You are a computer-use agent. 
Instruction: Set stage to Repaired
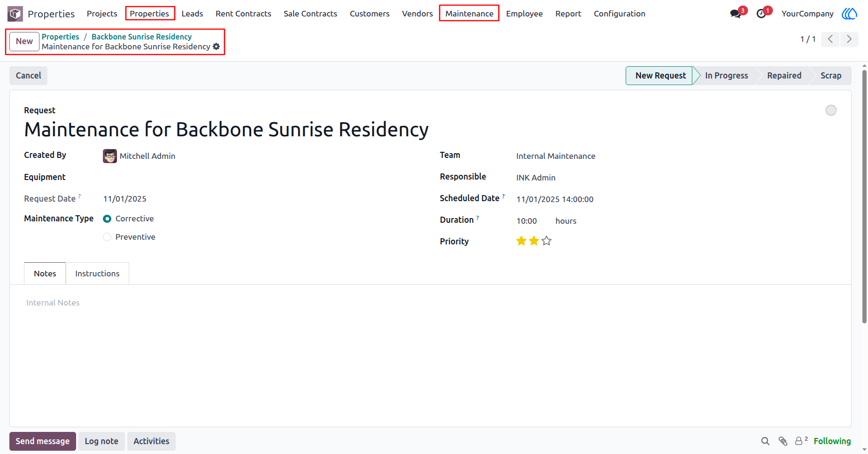point(784,76)
